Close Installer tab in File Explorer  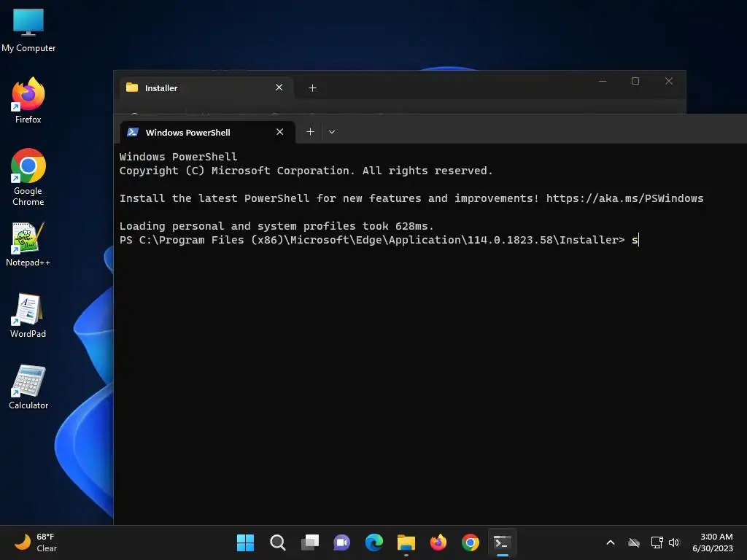coord(279,87)
